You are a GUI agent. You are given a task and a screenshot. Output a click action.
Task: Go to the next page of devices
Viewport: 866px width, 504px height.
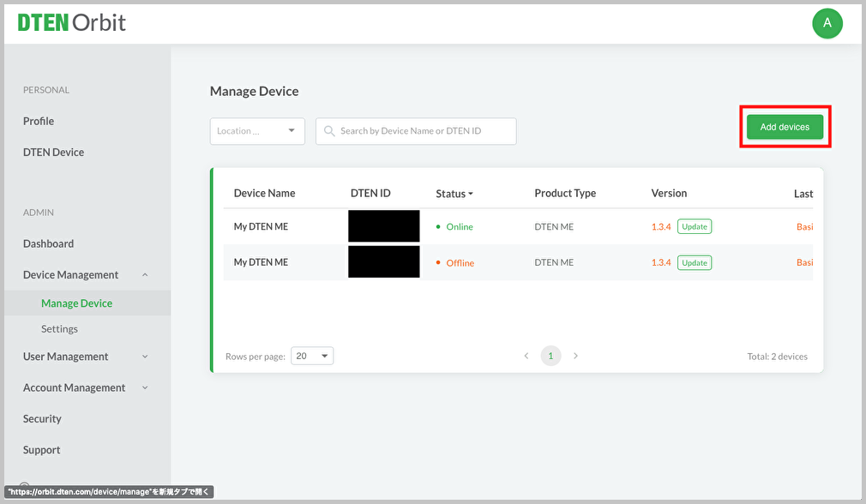(575, 356)
